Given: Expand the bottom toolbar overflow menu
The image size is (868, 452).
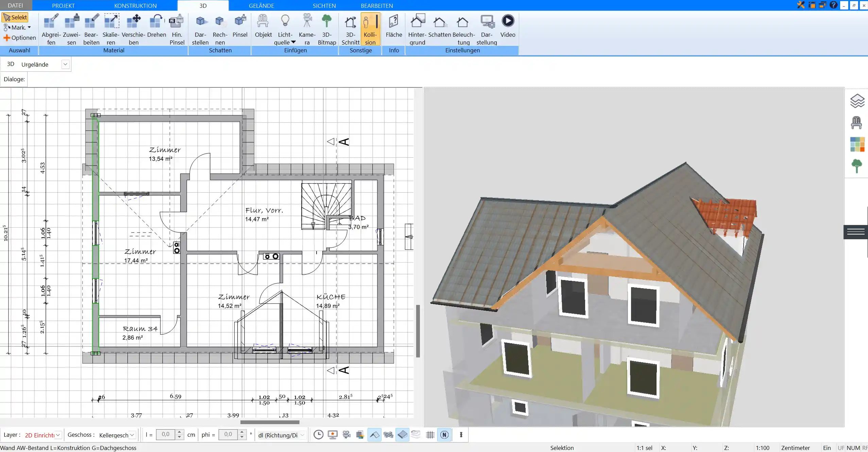Looking at the screenshot, I should click(461, 435).
